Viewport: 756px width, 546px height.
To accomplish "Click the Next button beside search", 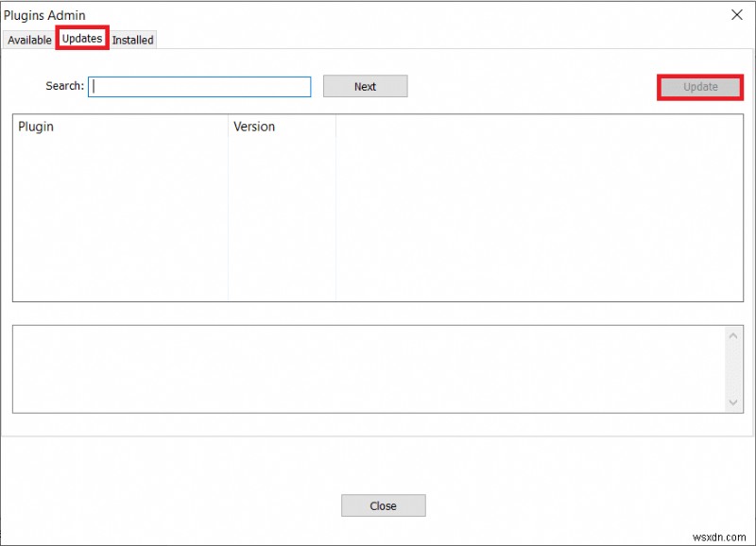I will pyautogui.click(x=365, y=86).
